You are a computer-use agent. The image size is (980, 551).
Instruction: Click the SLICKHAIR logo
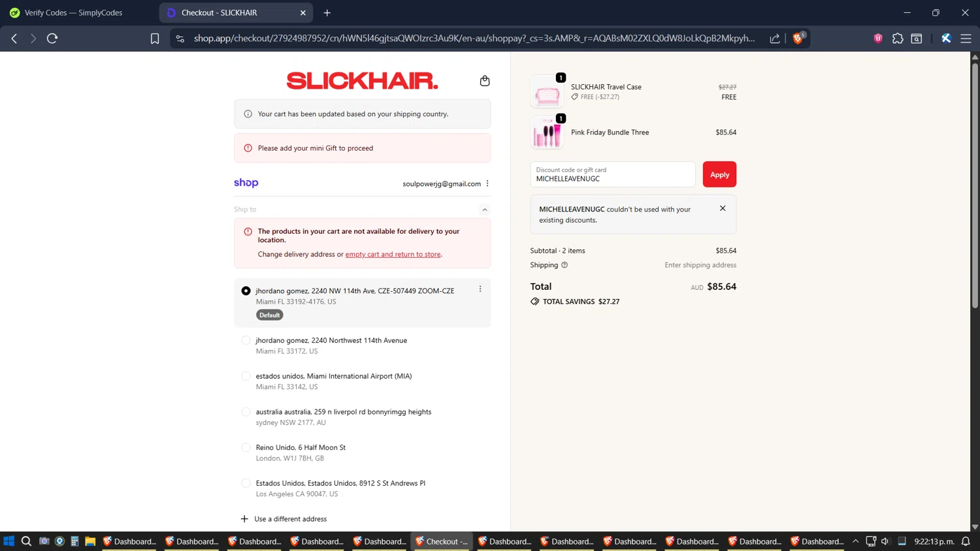coord(362,81)
